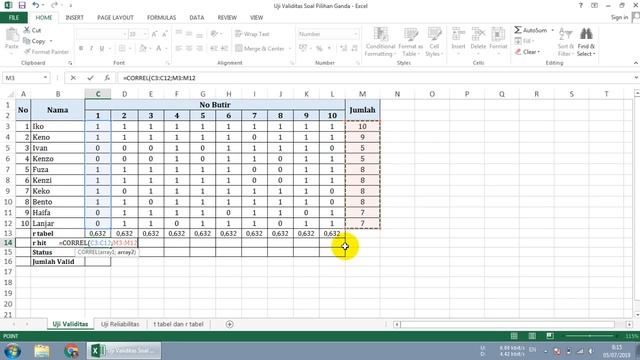Switch to PAGE LAYOUT ribbon tab

(116, 18)
